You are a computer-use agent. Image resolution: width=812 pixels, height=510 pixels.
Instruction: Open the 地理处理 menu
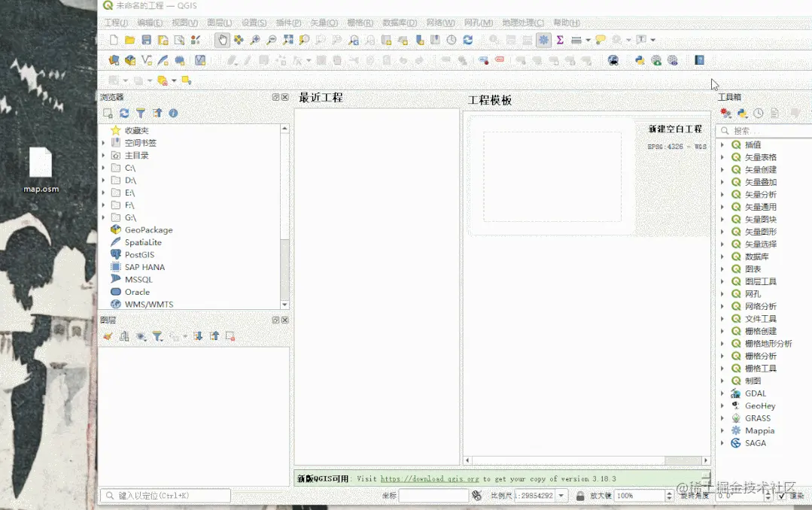(523, 23)
